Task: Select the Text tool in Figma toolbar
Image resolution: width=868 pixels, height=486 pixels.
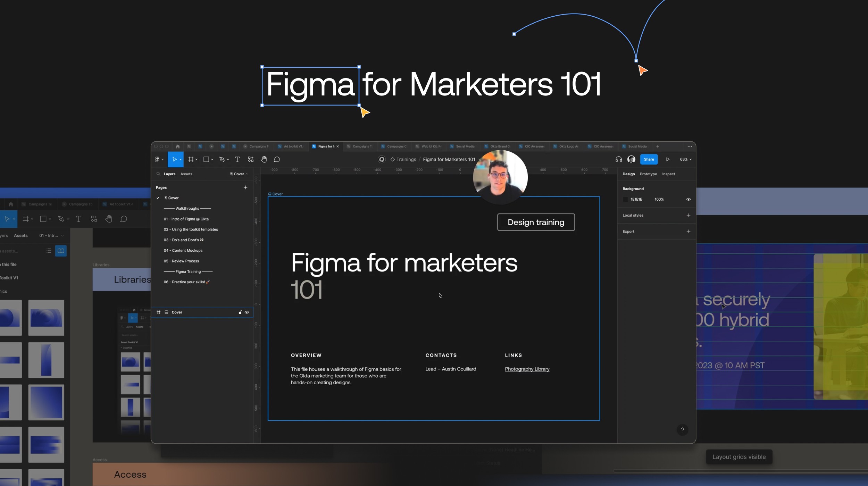Action: 237,159
